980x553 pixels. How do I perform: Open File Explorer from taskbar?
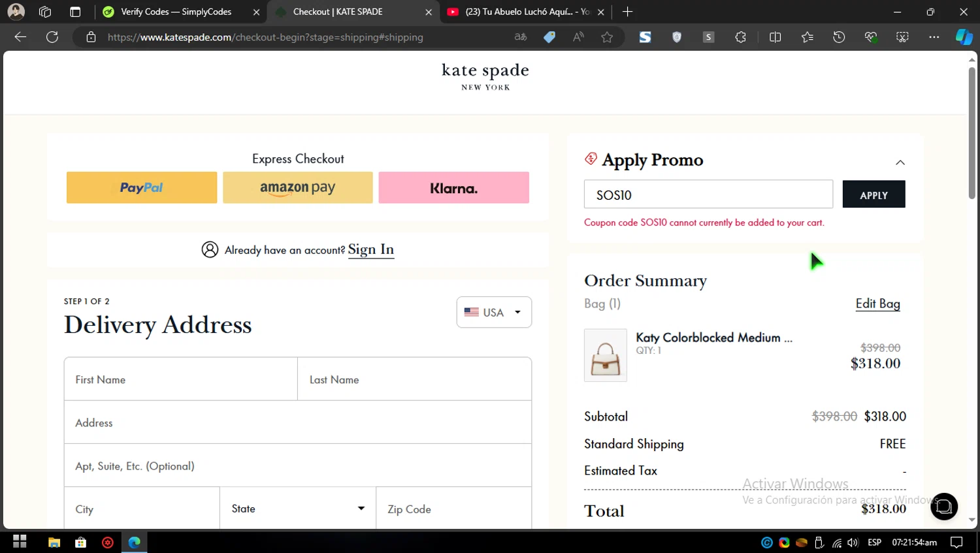(54, 542)
